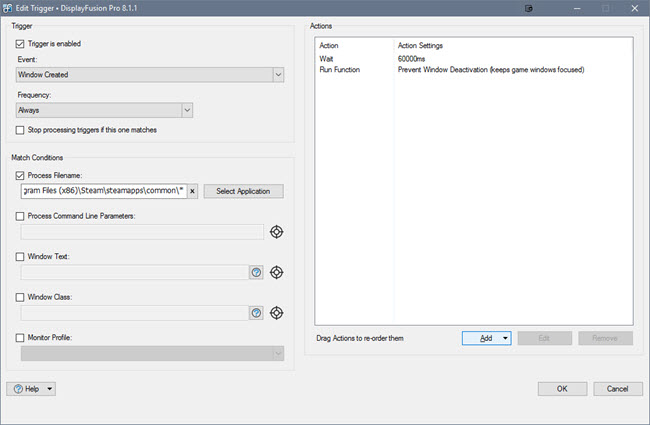Uncheck the Trigger is enabled checkbox

[x=21, y=44]
